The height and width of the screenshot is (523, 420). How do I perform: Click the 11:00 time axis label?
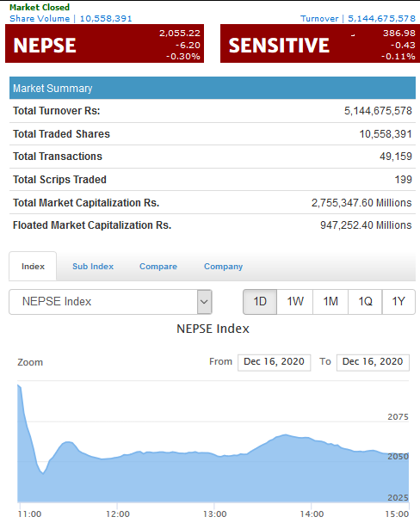(29, 514)
